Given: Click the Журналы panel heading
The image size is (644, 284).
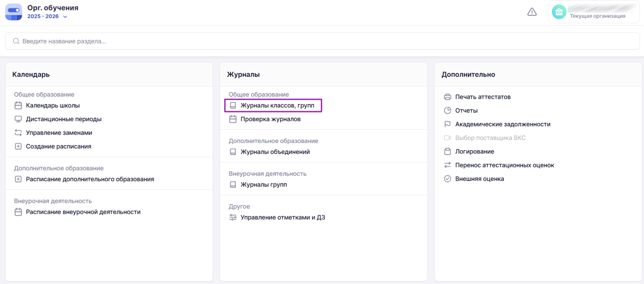Looking at the screenshot, I should coord(243,75).
